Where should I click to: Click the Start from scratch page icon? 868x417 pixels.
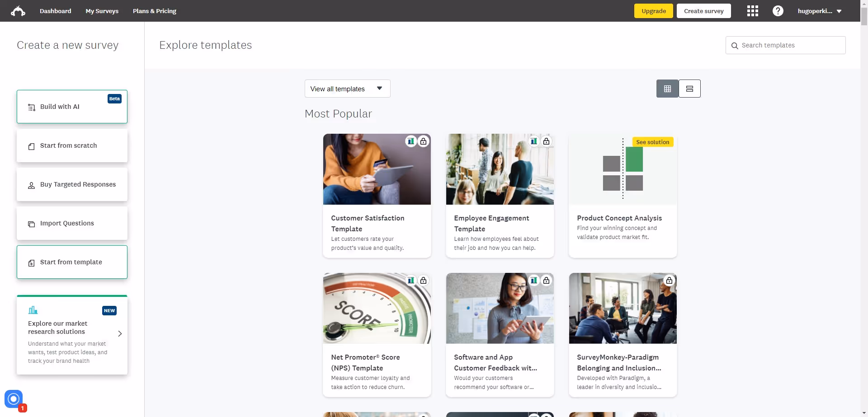32,146
